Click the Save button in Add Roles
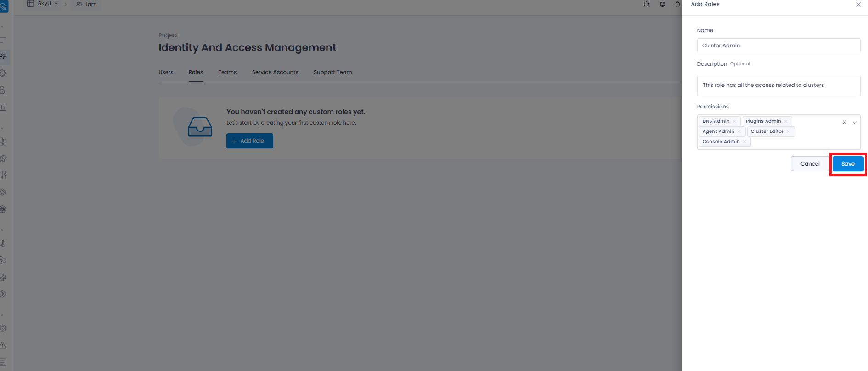Screen dimensions: 868x371 (848, 164)
